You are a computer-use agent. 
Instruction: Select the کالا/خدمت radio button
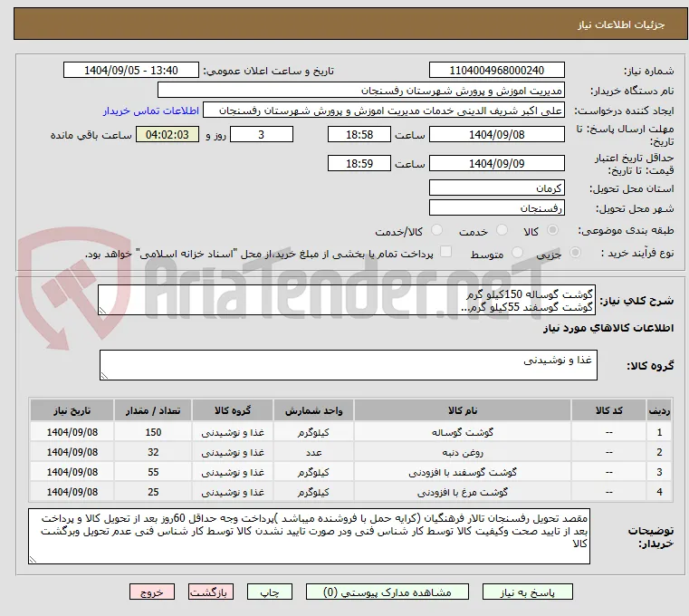coord(436,230)
